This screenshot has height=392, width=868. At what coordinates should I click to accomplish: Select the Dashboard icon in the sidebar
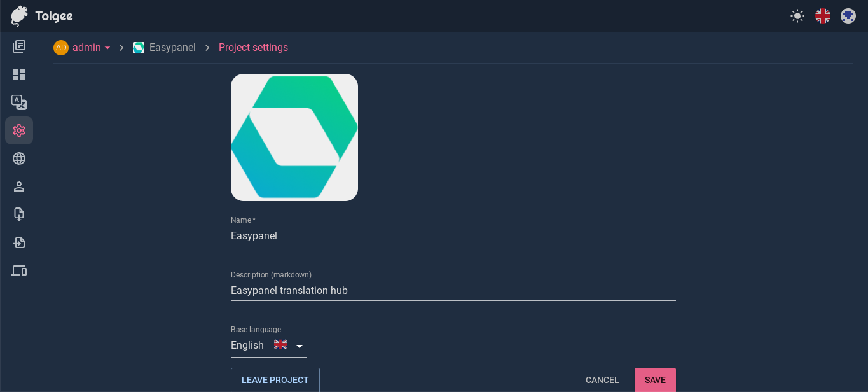[x=19, y=74]
